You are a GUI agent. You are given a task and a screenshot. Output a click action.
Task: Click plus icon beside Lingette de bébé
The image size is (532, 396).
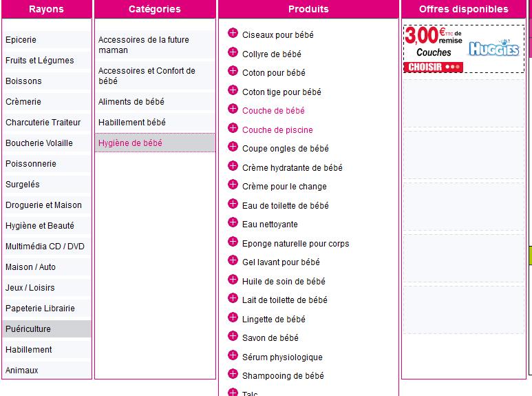[233, 317]
